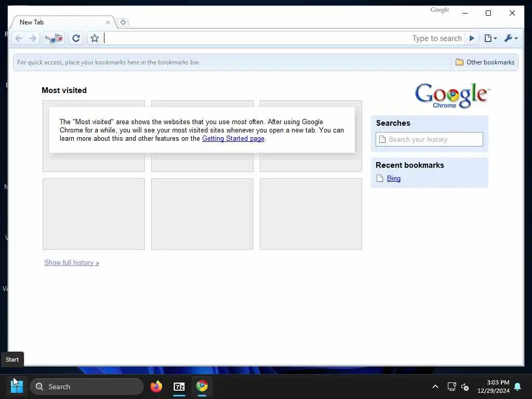Open the Getting Started page link
Screen dimensions: 532x399
(233, 138)
